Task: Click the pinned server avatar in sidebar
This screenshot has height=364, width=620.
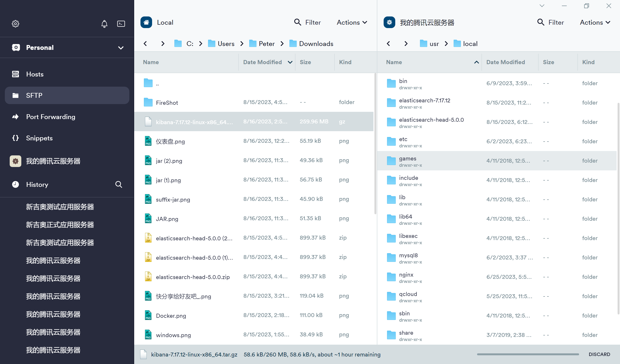Action: pos(15,161)
